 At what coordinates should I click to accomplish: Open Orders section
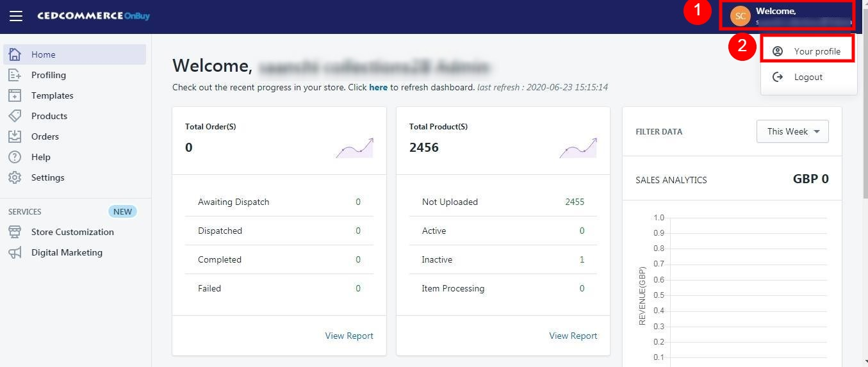pyautogui.click(x=75, y=136)
